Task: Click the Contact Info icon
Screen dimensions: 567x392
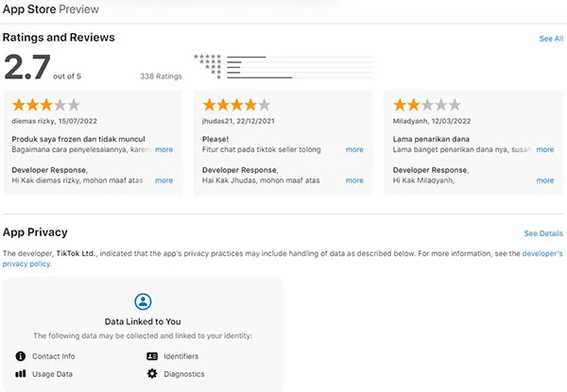Action: click(x=21, y=356)
